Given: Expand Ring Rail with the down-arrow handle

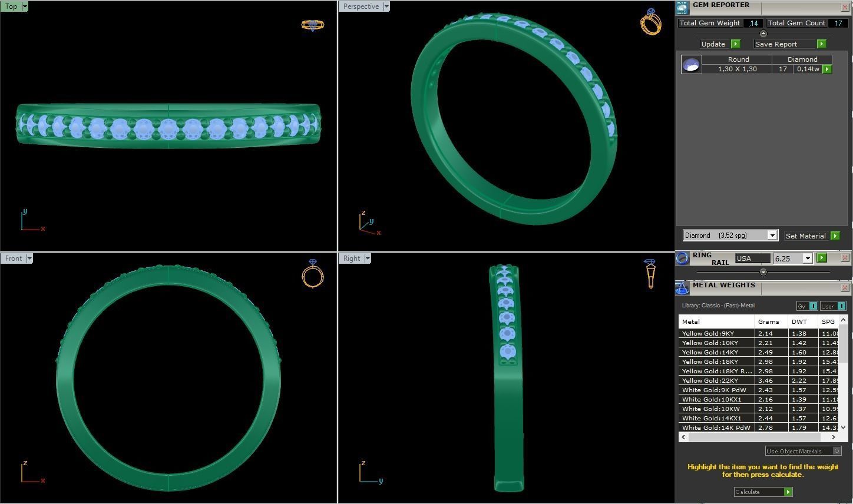Looking at the screenshot, I should 763,272.
